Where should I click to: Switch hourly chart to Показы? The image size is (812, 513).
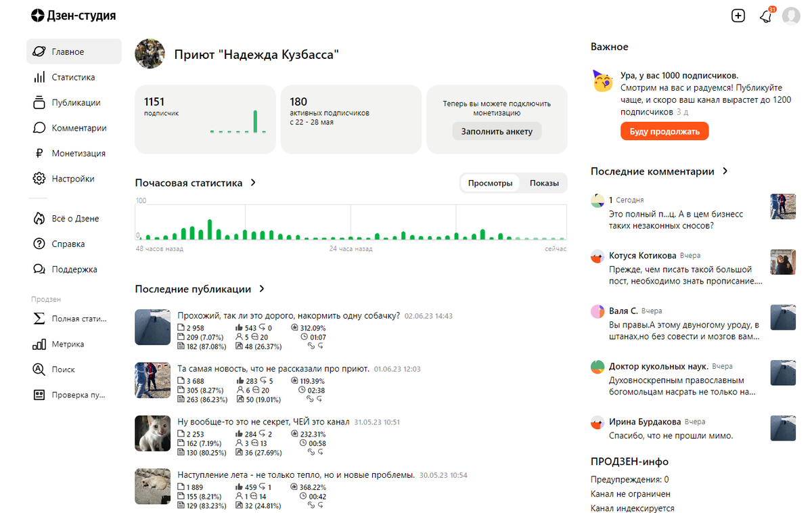point(544,183)
